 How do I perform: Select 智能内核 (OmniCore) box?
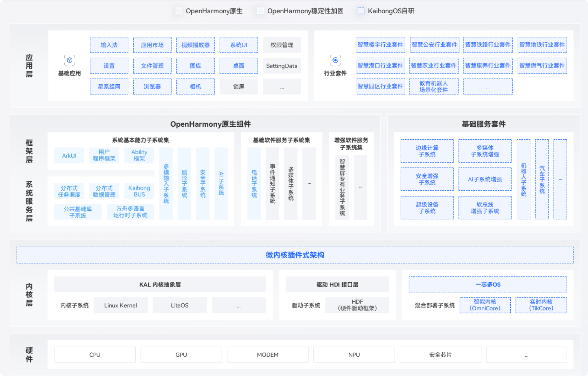(485, 305)
